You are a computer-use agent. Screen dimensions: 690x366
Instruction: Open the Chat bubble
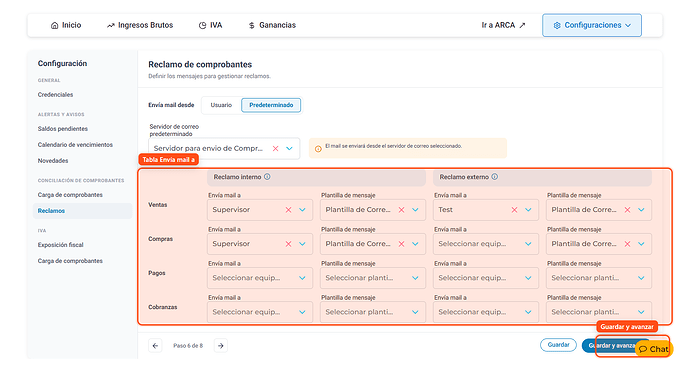(x=654, y=349)
